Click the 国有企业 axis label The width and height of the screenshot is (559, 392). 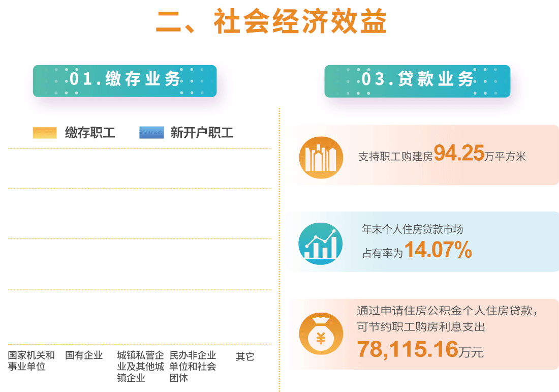(84, 355)
